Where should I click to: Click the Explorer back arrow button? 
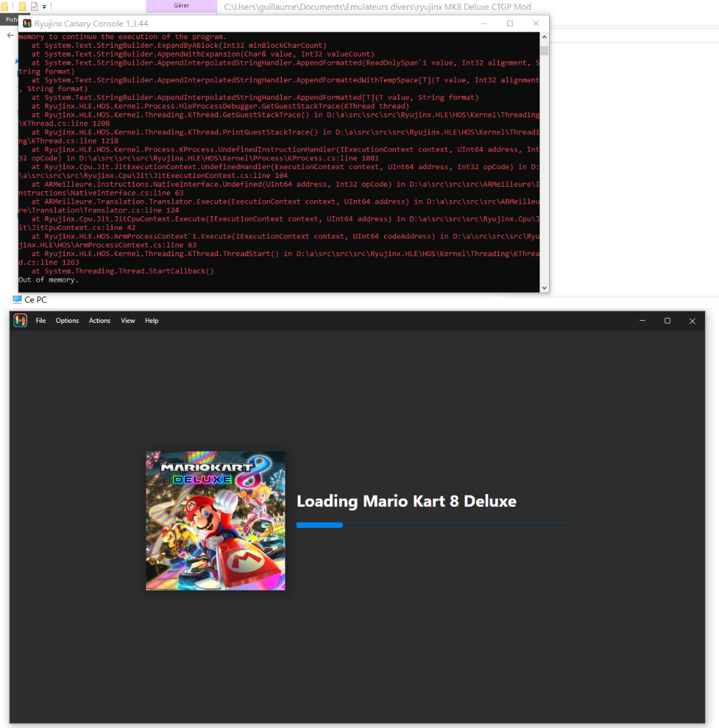point(10,35)
